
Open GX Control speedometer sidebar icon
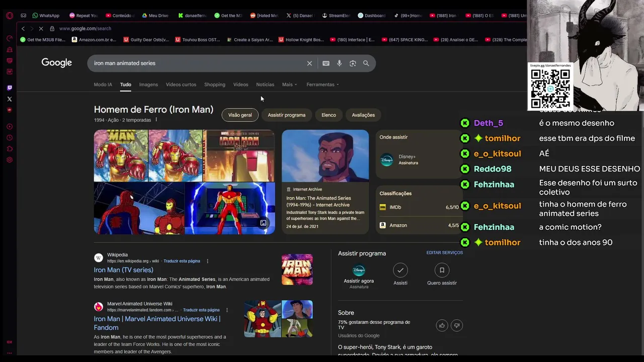[9, 38]
